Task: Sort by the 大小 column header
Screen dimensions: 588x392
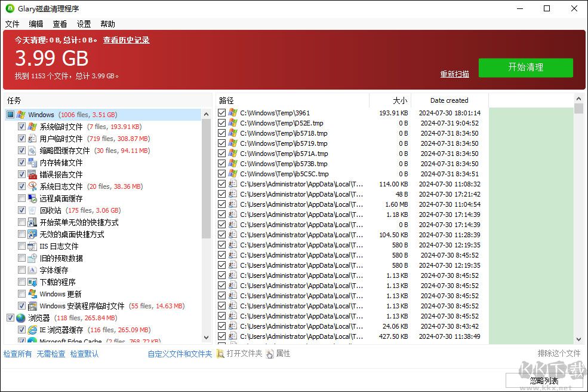Action: tap(390, 100)
